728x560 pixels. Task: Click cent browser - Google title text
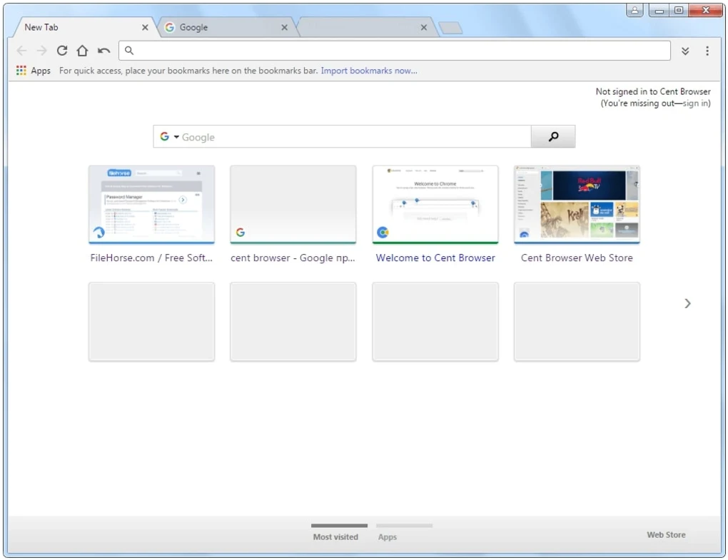click(293, 258)
